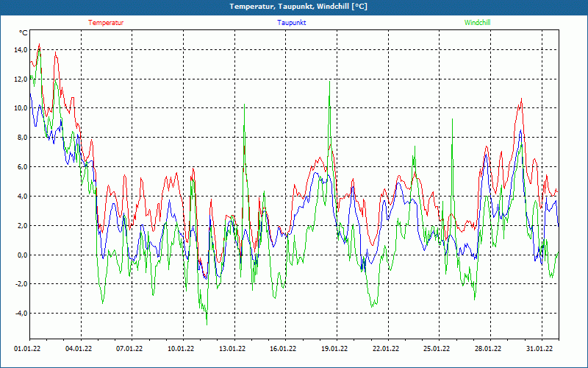The width and height of the screenshot is (588, 368).
Task: Click the 16.01.22 date label
Action: 283,349
